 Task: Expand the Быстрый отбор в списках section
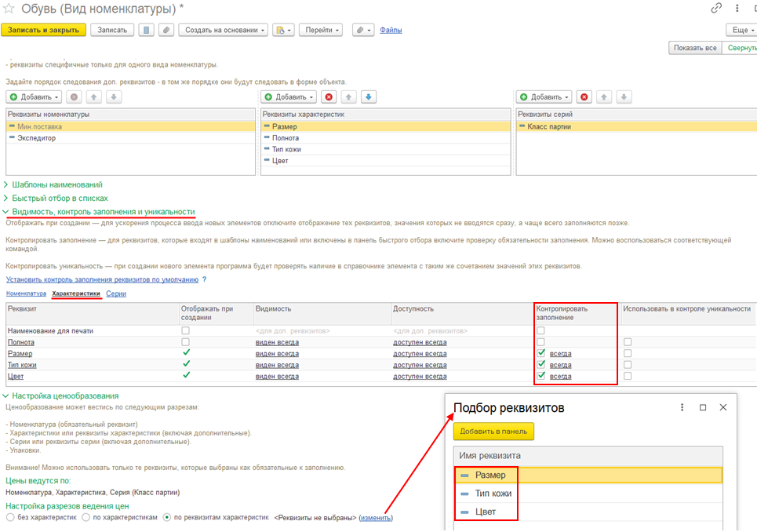click(x=60, y=199)
